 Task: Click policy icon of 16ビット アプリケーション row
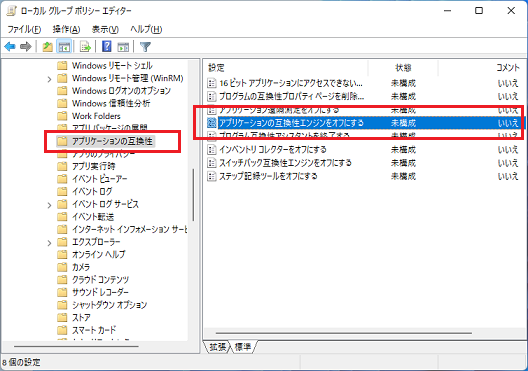tap(211, 83)
